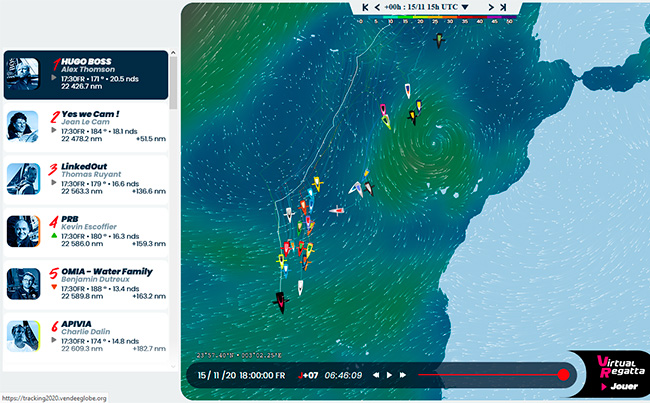Select the northernmost dark boat on map

pos(439,40)
